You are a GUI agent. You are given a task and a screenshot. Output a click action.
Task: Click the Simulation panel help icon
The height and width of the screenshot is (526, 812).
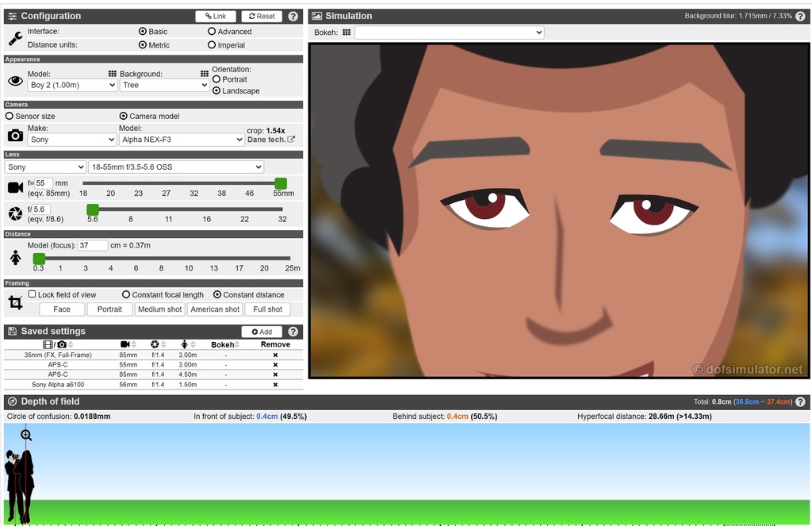pyautogui.click(x=800, y=16)
